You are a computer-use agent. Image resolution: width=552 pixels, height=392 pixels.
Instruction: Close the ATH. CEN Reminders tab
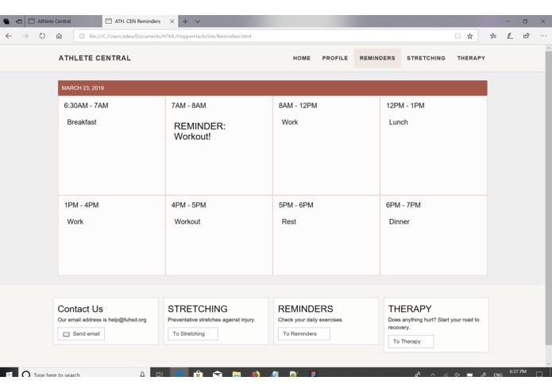[x=172, y=21]
